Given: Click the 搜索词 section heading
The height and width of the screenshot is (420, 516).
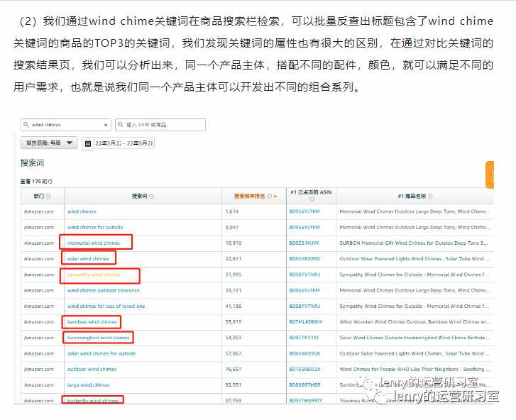Looking at the screenshot, I should click(32, 162).
